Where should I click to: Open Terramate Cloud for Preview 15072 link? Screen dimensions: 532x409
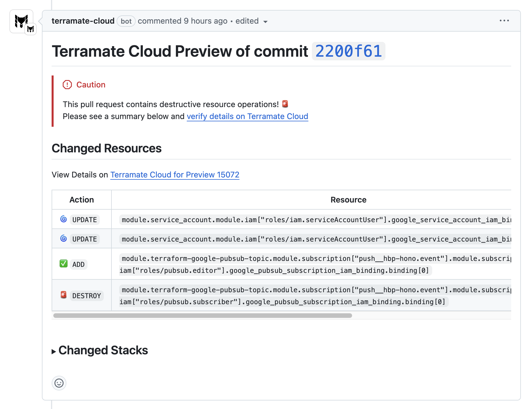pyautogui.click(x=175, y=175)
